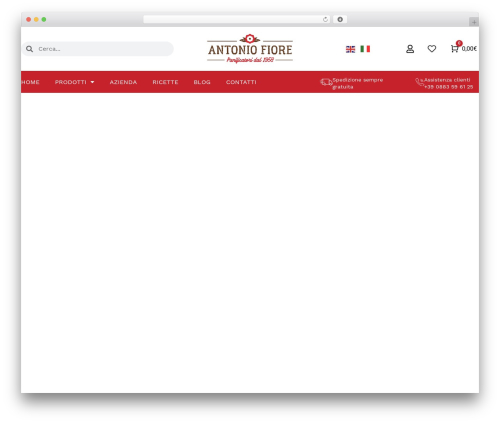Click the browser address bar
Screen dimensions: 500x423
click(x=237, y=19)
